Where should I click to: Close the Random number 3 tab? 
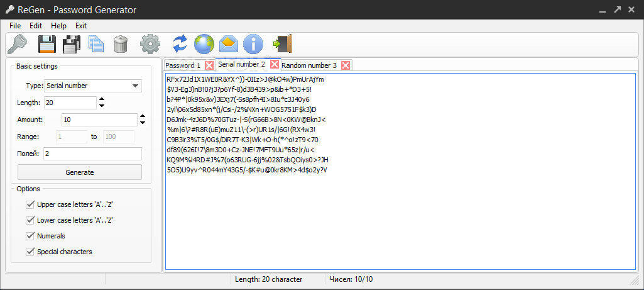[346, 65]
